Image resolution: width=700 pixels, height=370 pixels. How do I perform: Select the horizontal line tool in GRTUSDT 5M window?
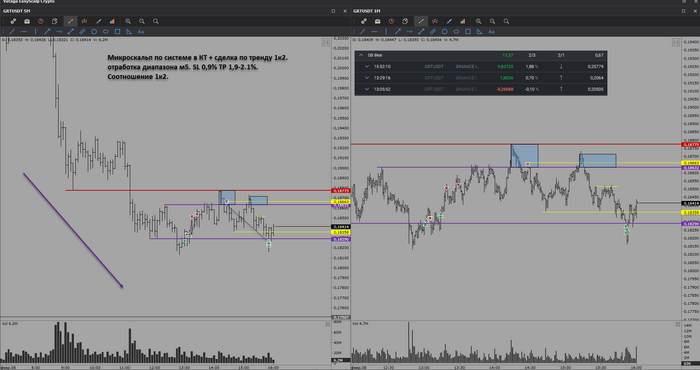[x=24, y=32]
